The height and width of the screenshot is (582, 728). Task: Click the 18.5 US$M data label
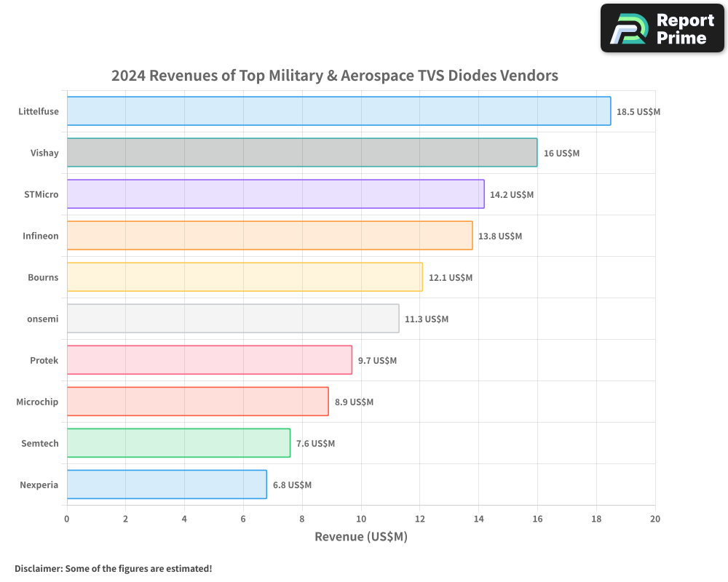click(638, 112)
